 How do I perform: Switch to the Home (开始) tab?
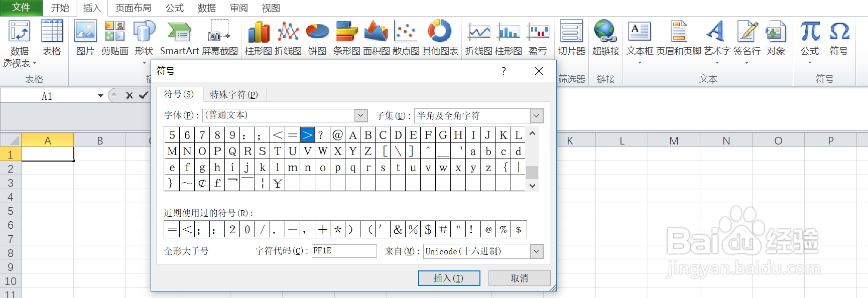pos(60,8)
